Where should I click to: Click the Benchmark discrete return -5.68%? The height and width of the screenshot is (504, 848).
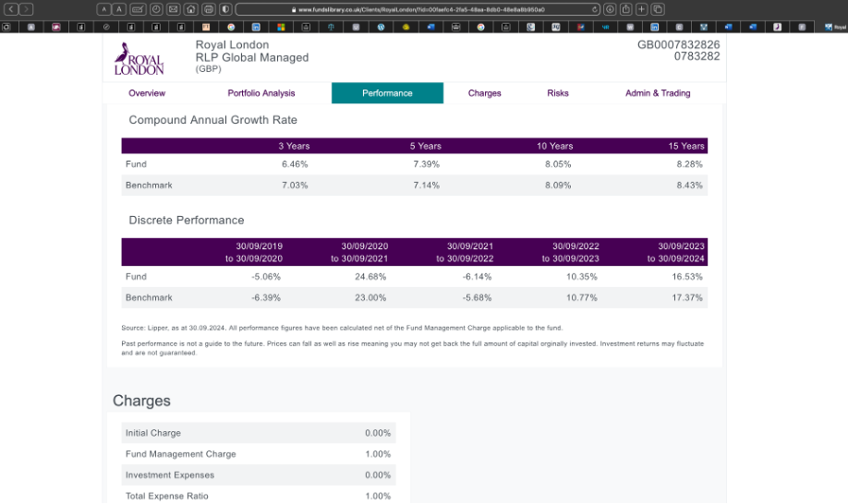click(x=477, y=297)
